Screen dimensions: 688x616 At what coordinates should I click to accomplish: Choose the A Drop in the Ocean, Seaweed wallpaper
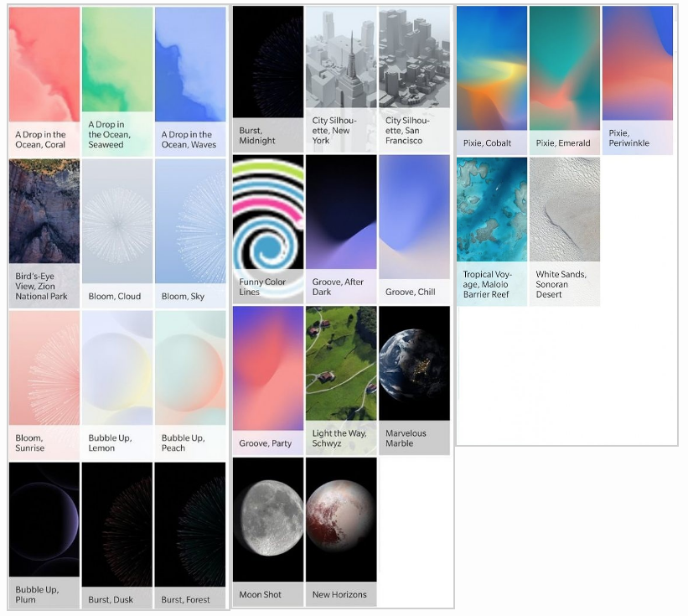[x=117, y=82]
